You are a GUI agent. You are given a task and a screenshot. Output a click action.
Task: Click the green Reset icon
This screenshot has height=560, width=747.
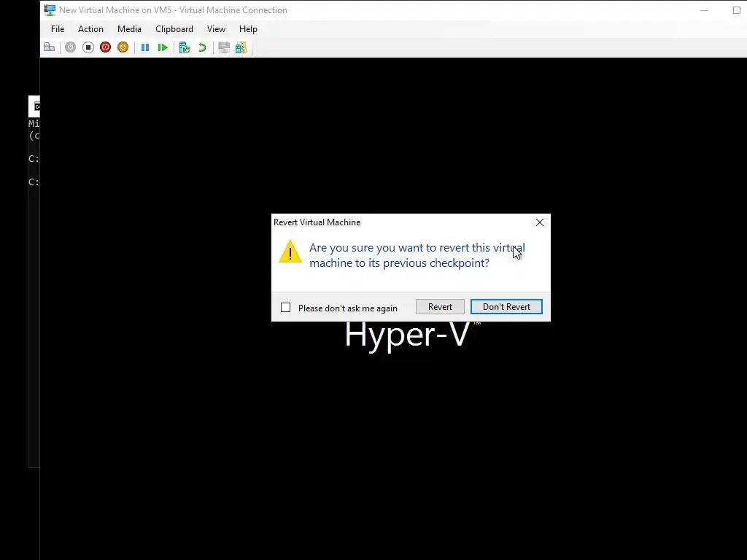163,47
